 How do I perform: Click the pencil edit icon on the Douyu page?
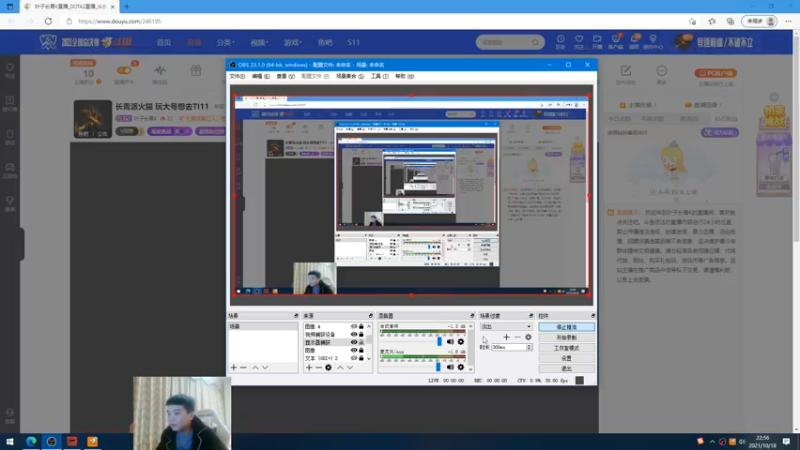tap(626, 70)
